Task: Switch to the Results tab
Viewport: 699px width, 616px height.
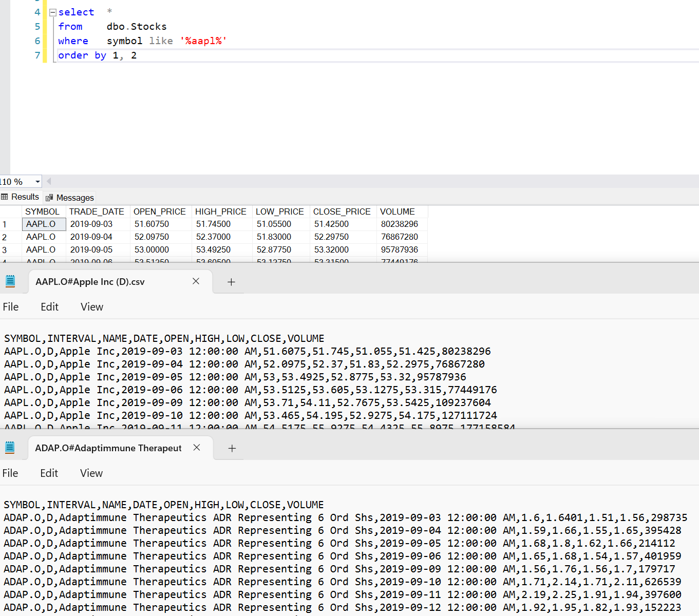Action: point(21,197)
